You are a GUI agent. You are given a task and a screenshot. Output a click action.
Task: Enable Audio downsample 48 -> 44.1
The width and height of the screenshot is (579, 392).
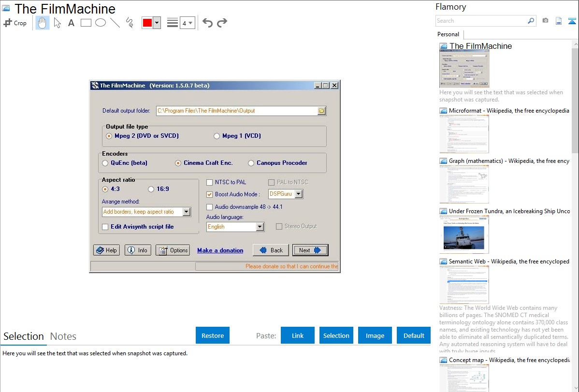click(x=209, y=207)
